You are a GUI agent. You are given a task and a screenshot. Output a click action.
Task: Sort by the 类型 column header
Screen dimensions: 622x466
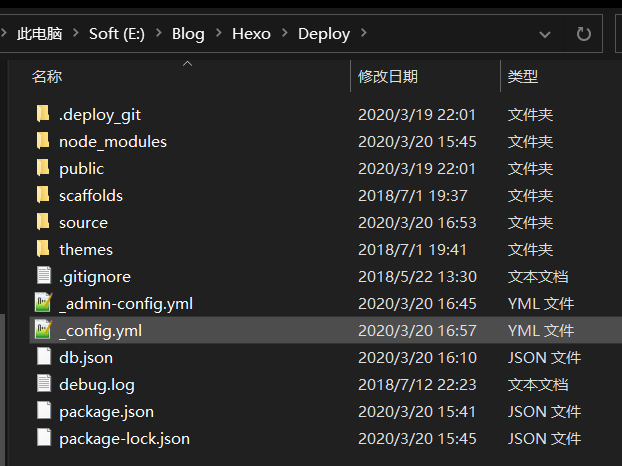[522, 76]
